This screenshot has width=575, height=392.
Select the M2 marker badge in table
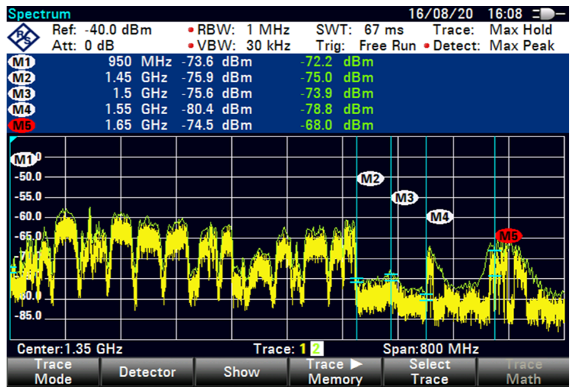[22, 78]
